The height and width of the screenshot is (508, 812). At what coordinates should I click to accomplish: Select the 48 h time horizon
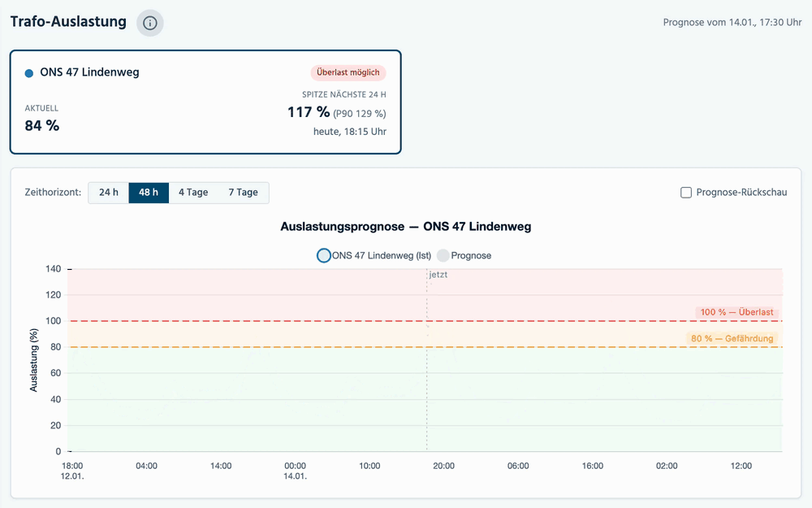[x=149, y=193]
